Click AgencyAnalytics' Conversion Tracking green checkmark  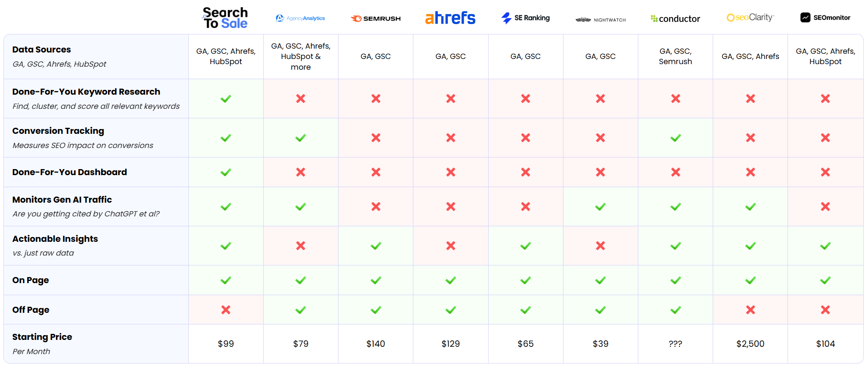pyautogui.click(x=301, y=138)
